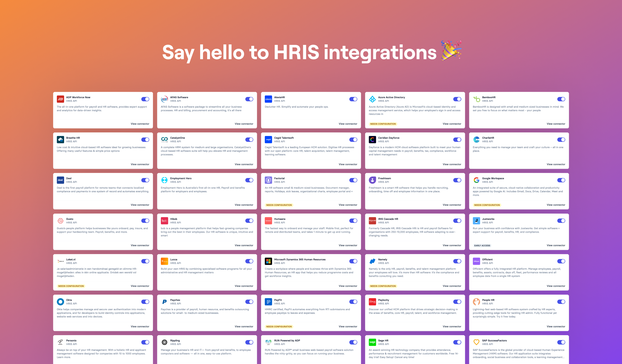Image resolution: width=622 pixels, height=364 pixels.
Task: Click the IRIS Cascade HR logo icon
Action: (373, 221)
